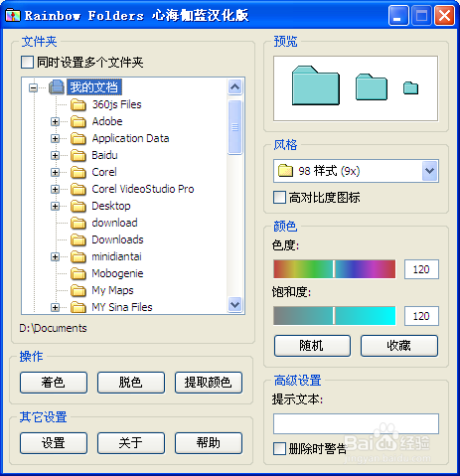Select the My Maps folder label
The image size is (460, 476).
click(112, 290)
